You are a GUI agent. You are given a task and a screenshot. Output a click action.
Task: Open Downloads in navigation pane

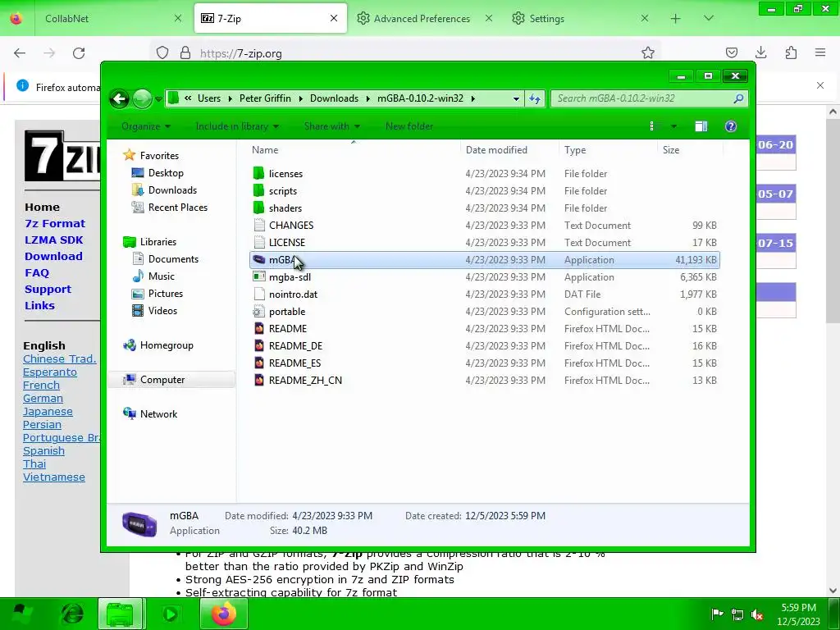point(172,190)
